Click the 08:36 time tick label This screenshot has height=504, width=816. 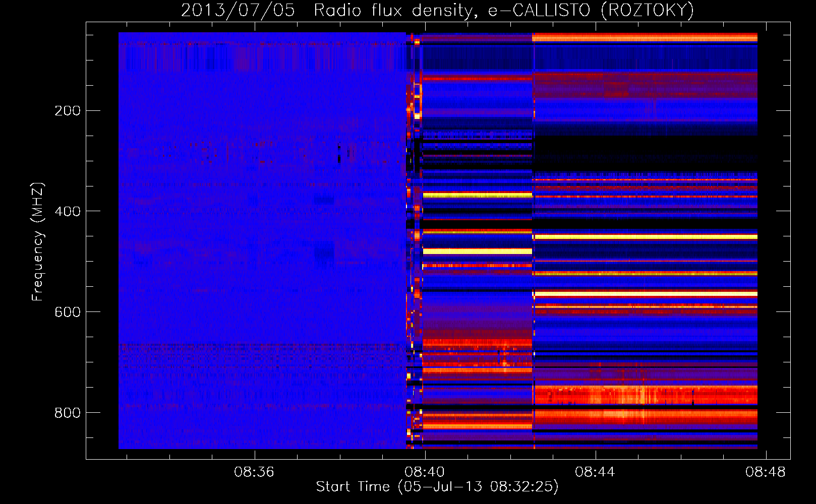(254, 472)
